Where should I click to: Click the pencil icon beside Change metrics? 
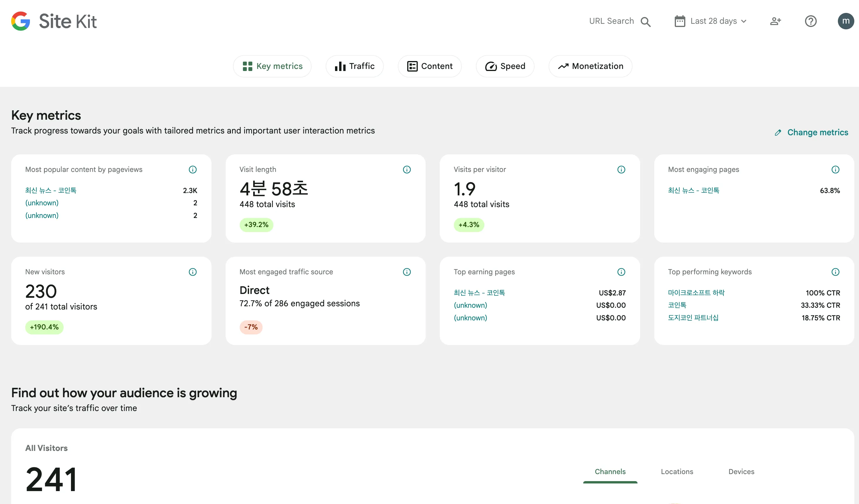point(777,133)
